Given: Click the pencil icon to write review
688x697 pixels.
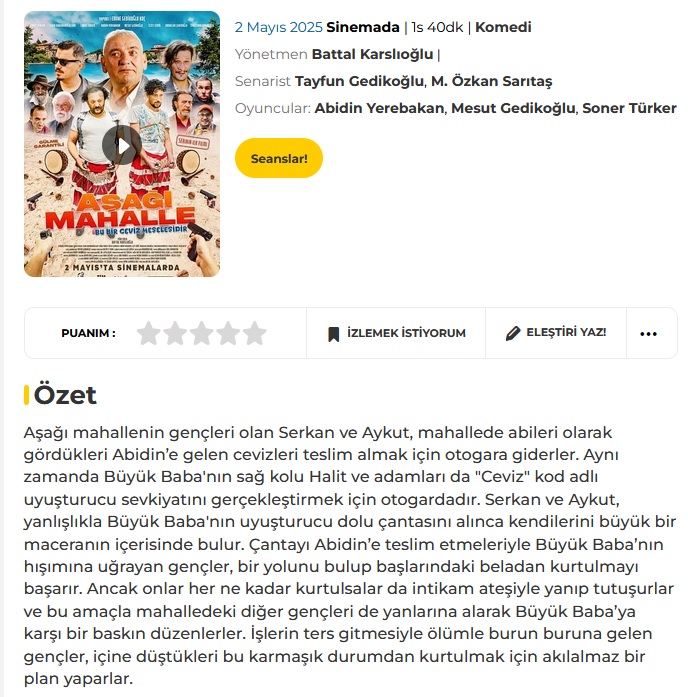Looking at the screenshot, I should pyautogui.click(x=513, y=333).
